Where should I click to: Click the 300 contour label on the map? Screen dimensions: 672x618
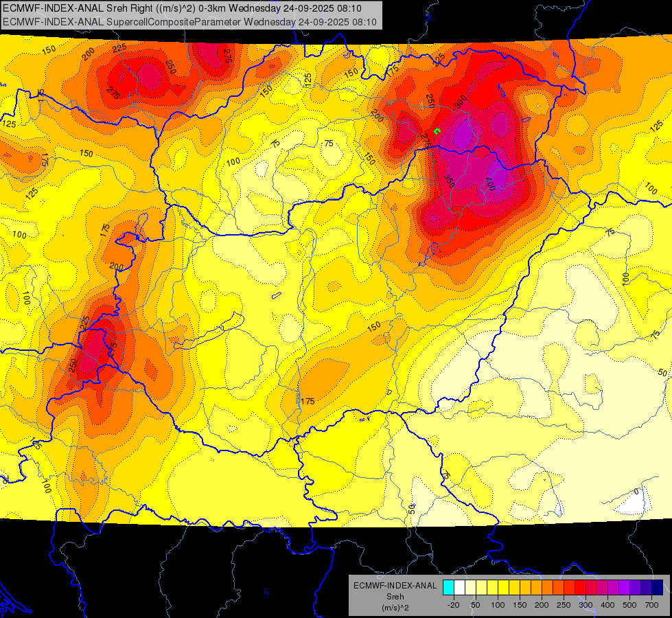pos(461,102)
